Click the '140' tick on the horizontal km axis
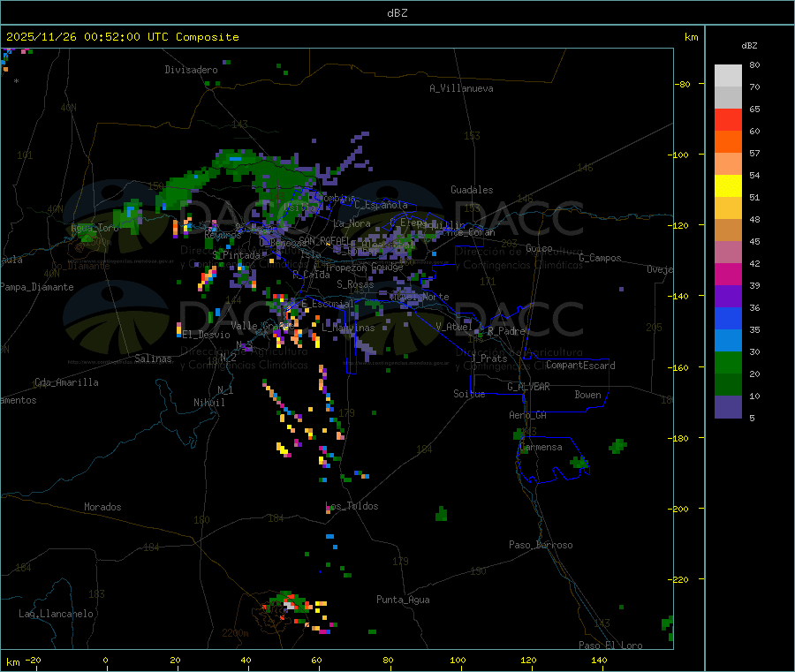This screenshot has height=672, width=795. (x=599, y=660)
